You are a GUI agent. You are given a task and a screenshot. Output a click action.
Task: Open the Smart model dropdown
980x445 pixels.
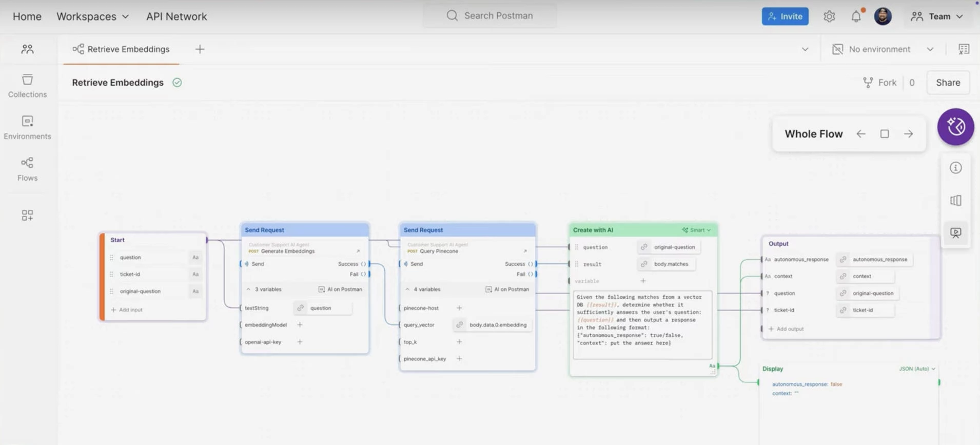pyautogui.click(x=697, y=230)
